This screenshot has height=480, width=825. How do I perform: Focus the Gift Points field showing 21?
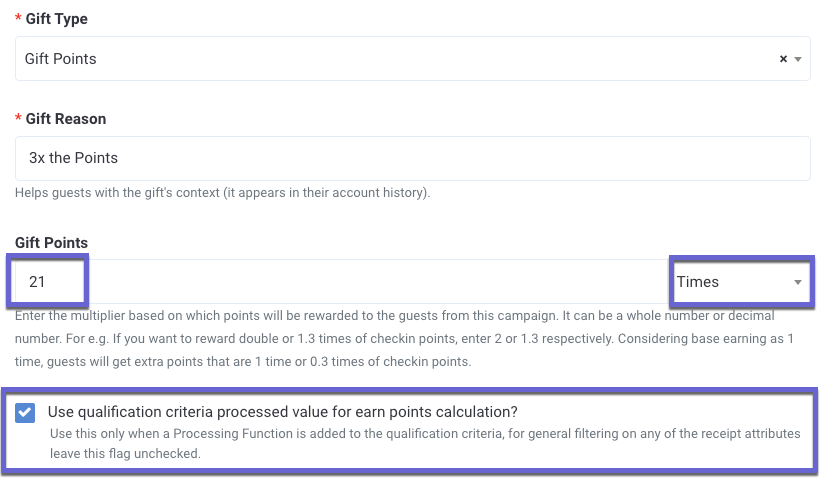pyautogui.click(x=48, y=282)
